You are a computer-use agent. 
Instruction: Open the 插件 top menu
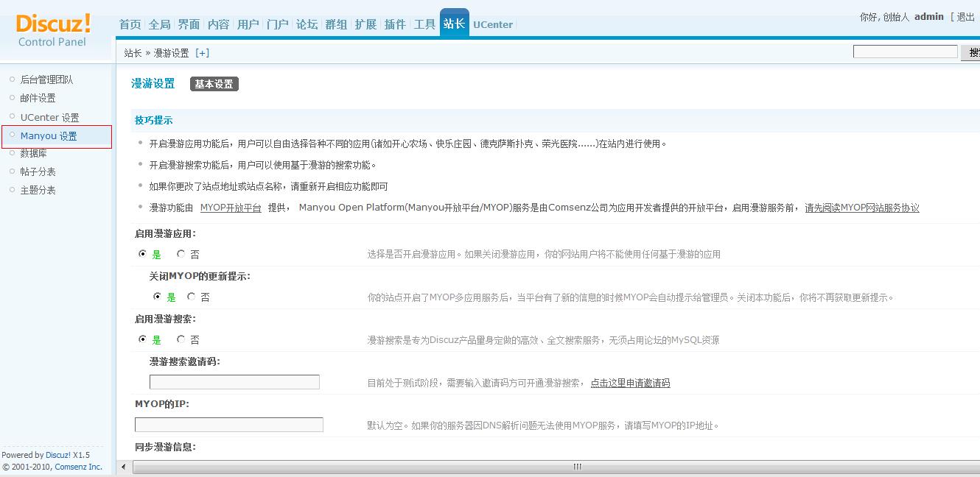coord(396,24)
